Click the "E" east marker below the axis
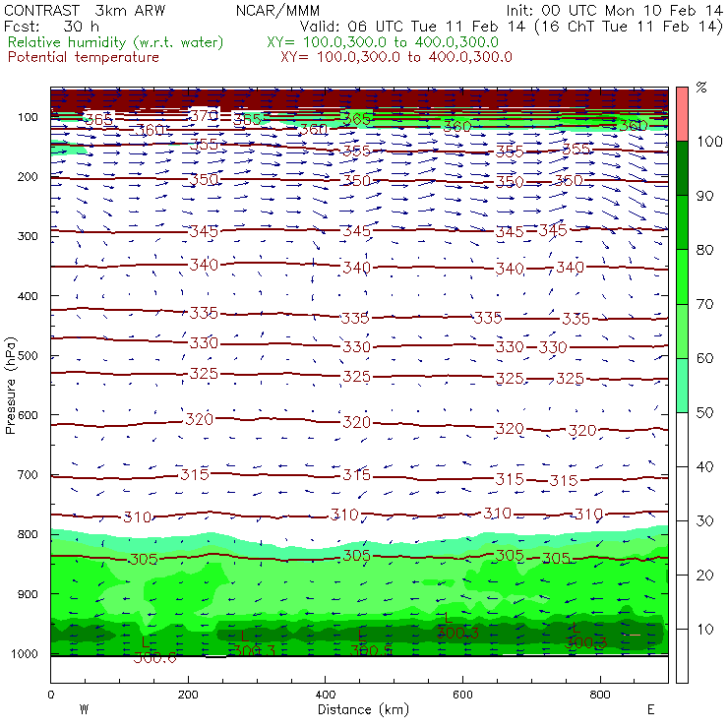 pos(651,709)
